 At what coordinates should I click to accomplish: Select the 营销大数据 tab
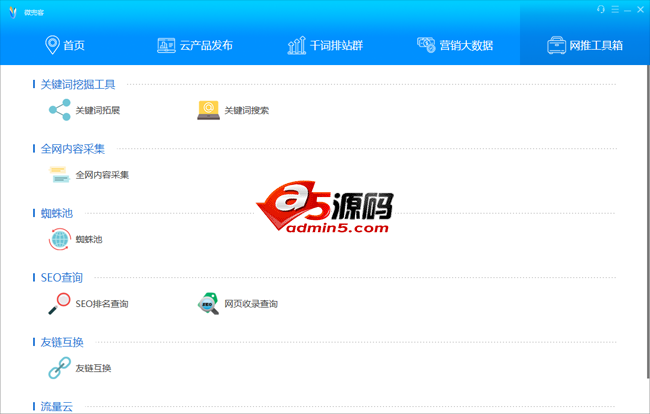(x=455, y=45)
